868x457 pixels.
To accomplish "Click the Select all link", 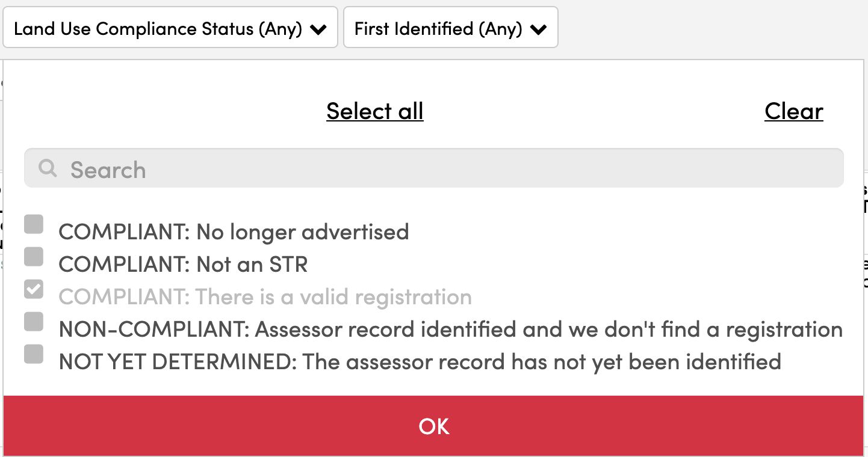I will (x=374, y=111).
